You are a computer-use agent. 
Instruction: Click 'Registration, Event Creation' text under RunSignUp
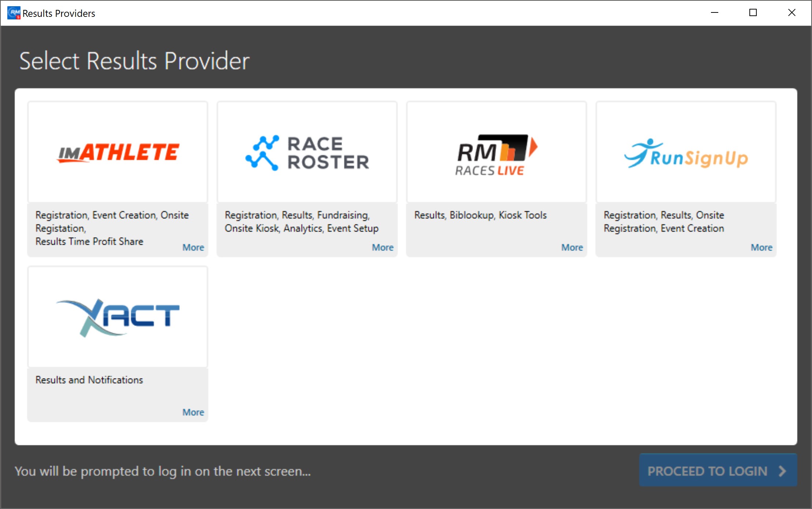664,228
